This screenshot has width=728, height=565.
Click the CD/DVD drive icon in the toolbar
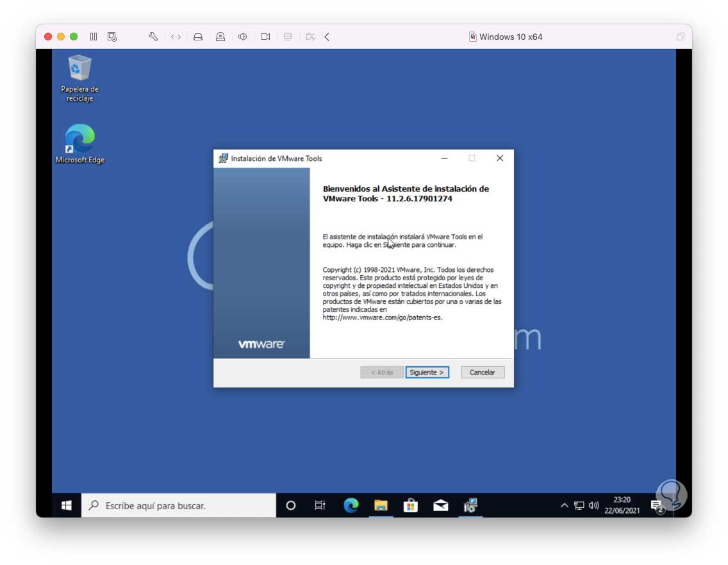(x=220, y=37)
